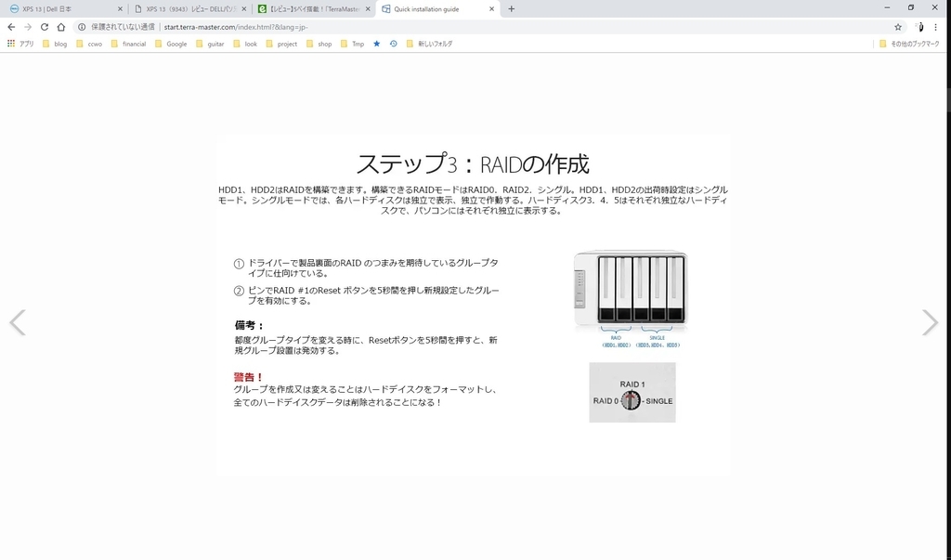This screenshot has width=951, height=560.
Task: Open a new browser tab
Action: [x=512, y=8]
